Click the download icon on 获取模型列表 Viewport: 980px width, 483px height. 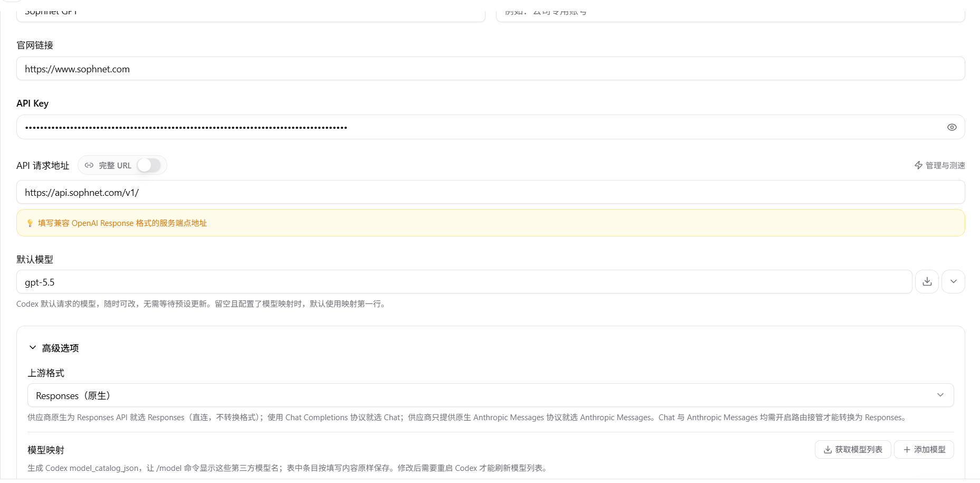[827, 450]
